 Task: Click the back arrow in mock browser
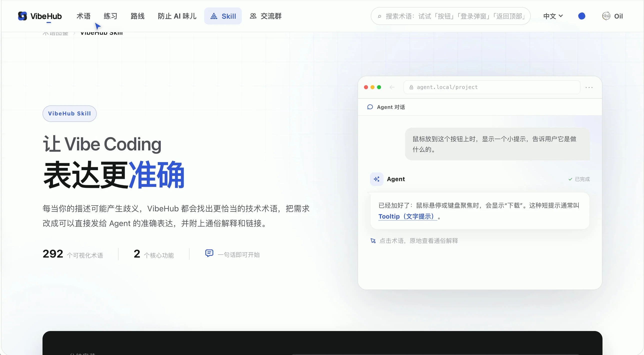[392, 87]
